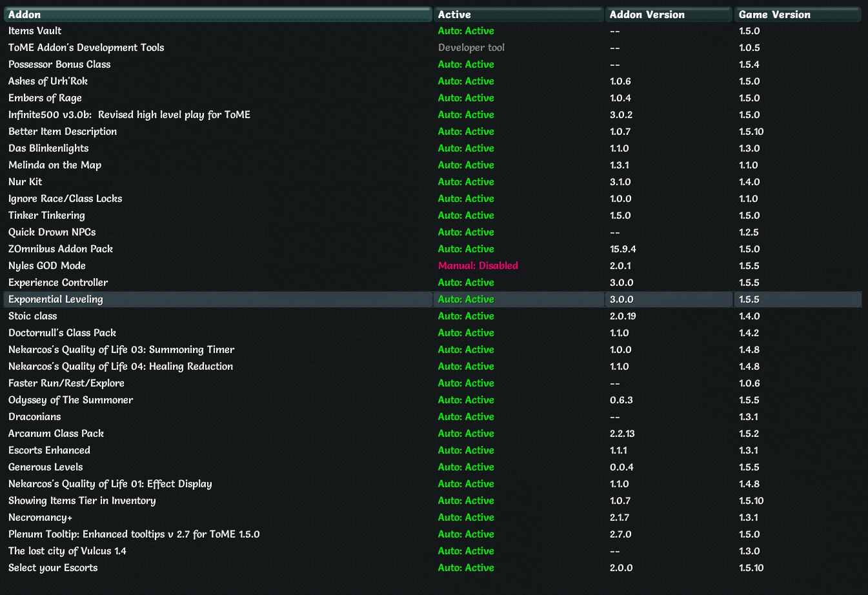Click game version 1.2.5 of Quick Drown NPCs
The height and width of the screenshot is (595, 868).
pos(749,232)
